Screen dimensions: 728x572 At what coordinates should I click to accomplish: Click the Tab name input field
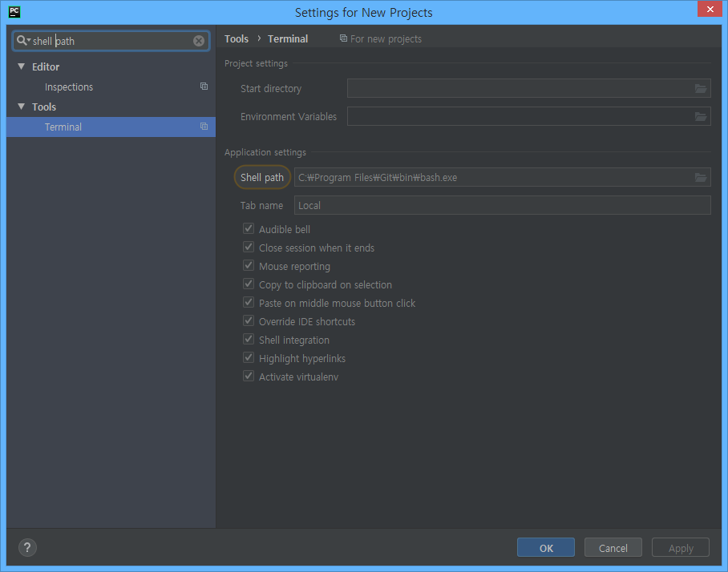[x=503, y=205]
